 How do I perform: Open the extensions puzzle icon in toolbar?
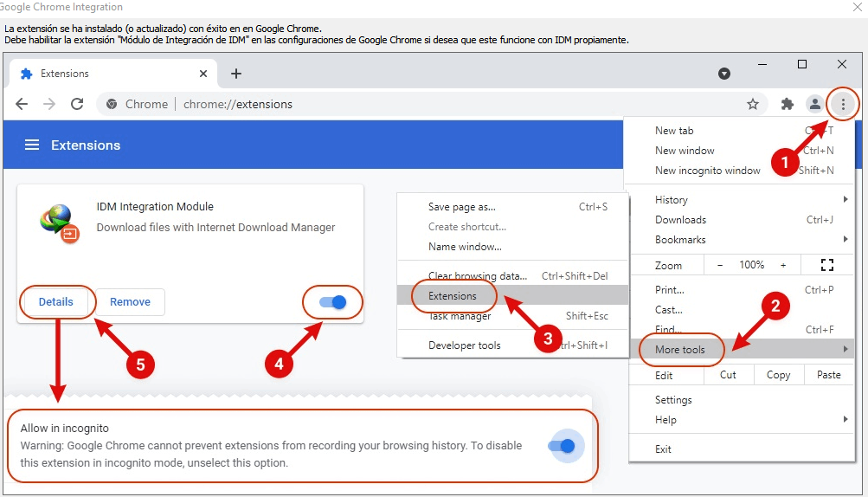[787, 104]
